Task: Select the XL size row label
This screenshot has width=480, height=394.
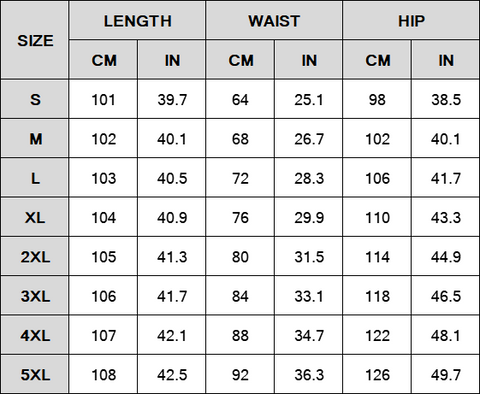Action: (34, 217)
